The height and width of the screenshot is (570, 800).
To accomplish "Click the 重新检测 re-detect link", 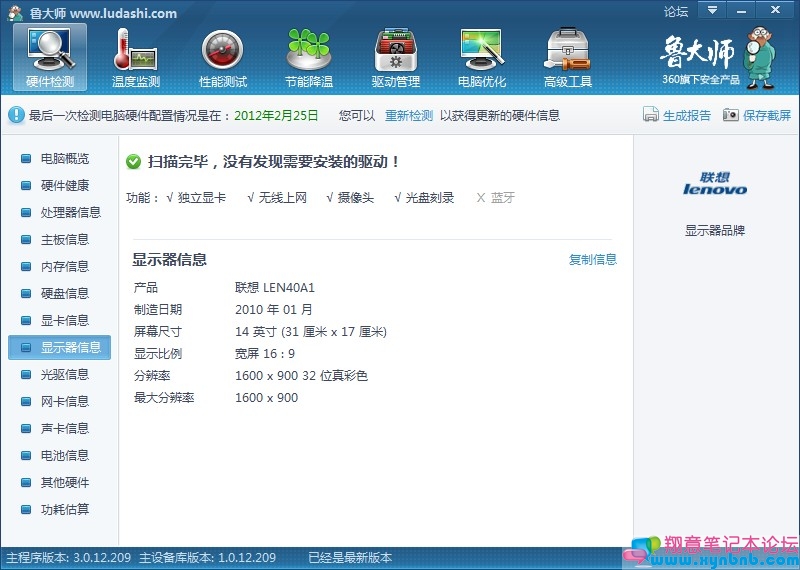I will click(409, 115).
